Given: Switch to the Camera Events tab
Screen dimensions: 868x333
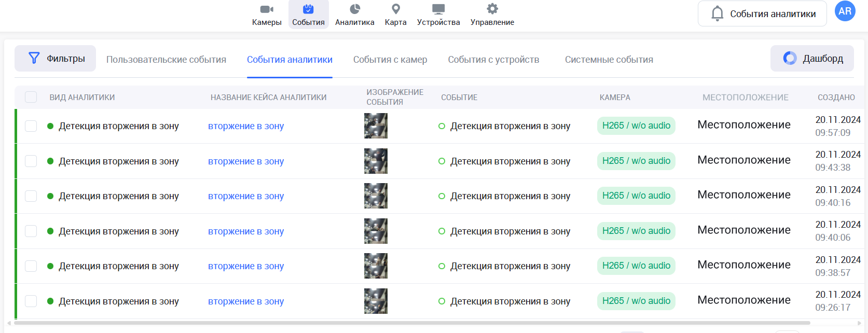Looking at the screenshot, I should coord(390,60).
